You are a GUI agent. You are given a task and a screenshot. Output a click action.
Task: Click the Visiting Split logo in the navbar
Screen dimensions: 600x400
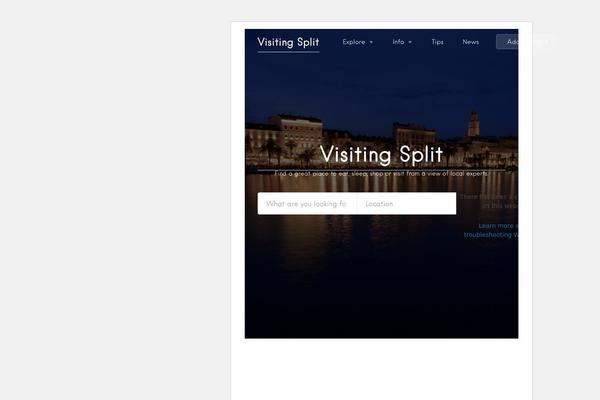[x=288, y=42]
